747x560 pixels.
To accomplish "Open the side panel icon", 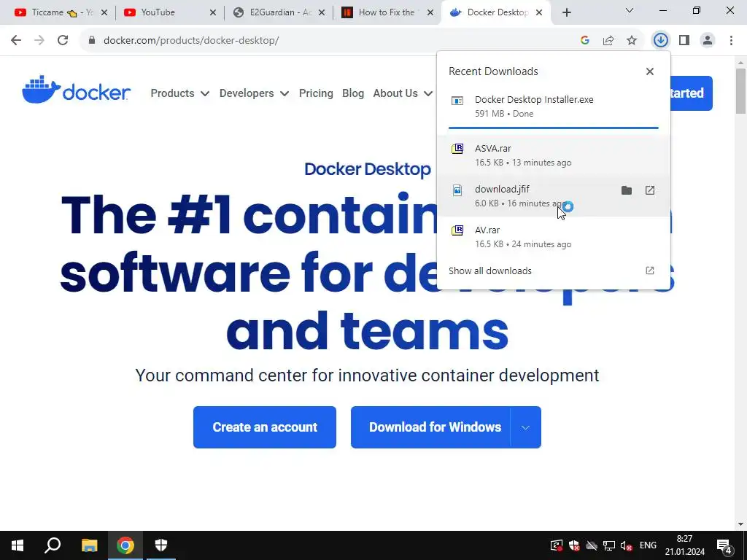I will pyautogui.click(x=684, y=41).
